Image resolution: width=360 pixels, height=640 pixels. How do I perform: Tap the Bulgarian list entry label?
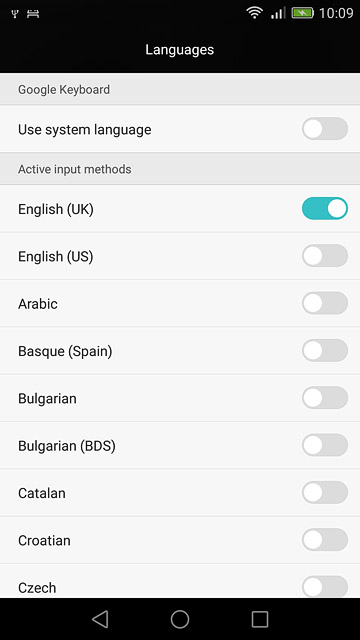[47, 399]
